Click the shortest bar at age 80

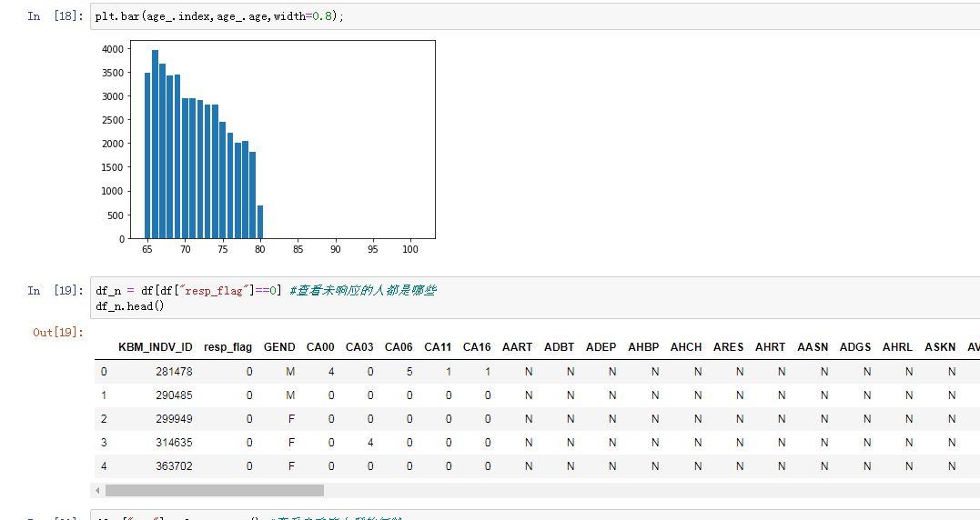(x=260, y=223)
